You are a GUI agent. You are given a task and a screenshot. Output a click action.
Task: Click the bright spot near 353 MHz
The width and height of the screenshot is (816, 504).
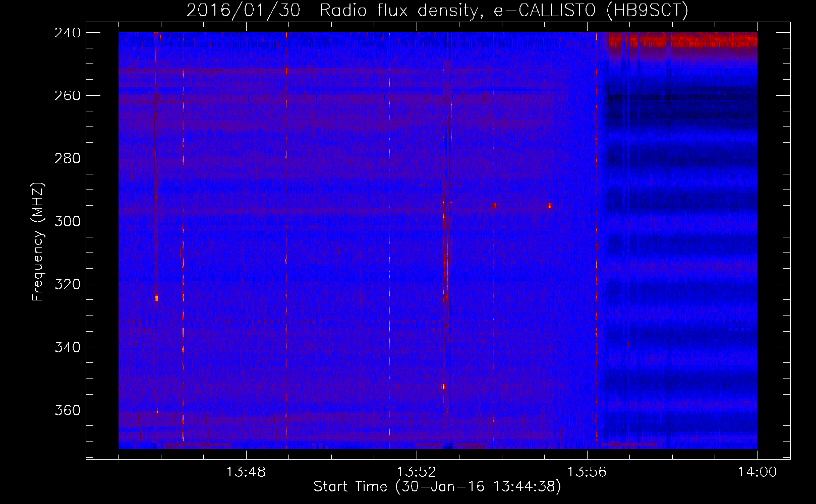coord(443,387)
